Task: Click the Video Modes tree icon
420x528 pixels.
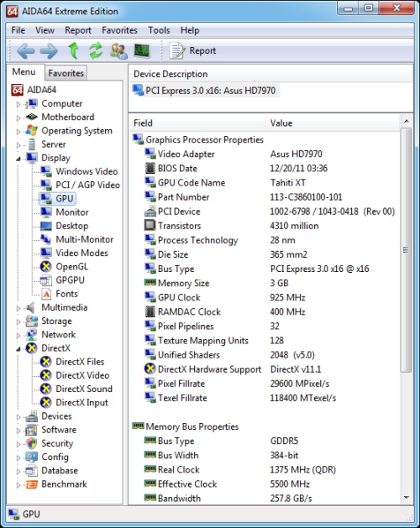Action: pyautogui.click(x=46, y=253)
